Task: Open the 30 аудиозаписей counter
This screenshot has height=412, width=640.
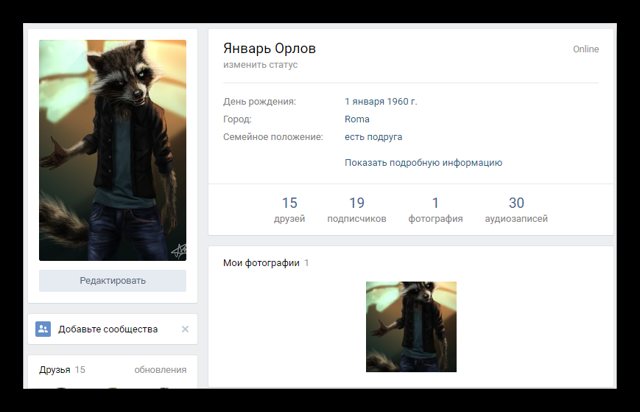Action: click(516, 210)
